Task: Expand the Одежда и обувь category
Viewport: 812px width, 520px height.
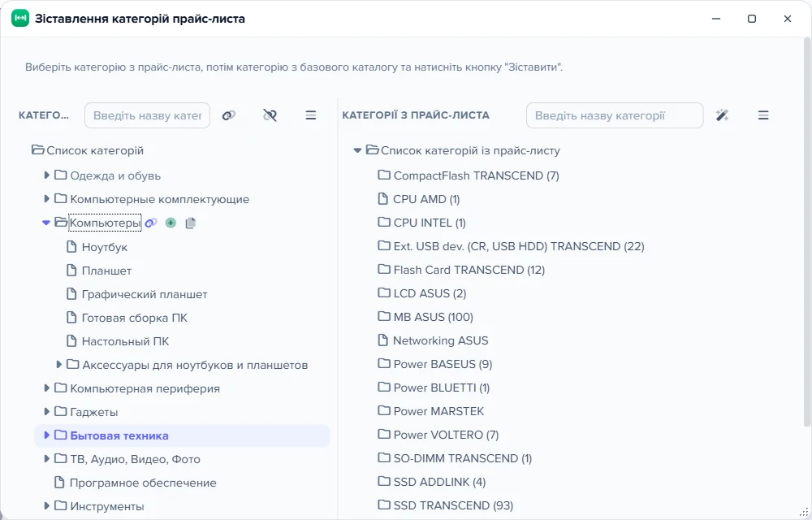Action: (x=46, y=175)
